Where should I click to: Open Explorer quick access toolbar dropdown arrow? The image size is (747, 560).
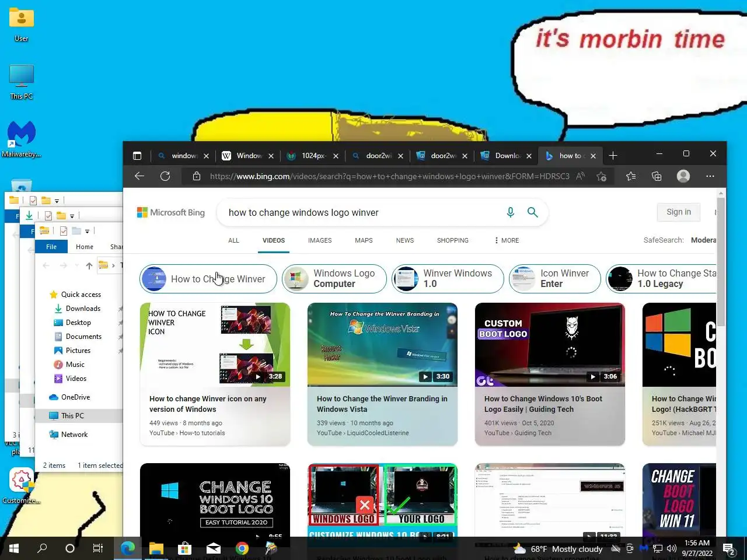tap(87, 231)
